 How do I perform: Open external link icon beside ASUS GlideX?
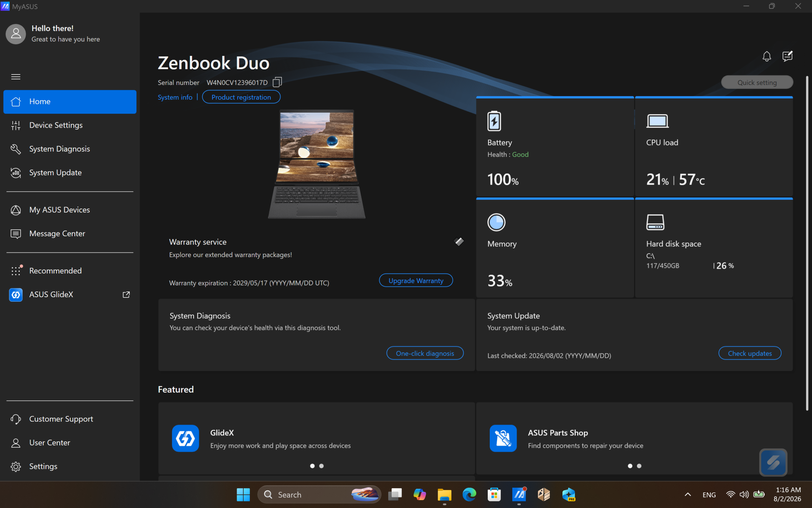[126, 295]
